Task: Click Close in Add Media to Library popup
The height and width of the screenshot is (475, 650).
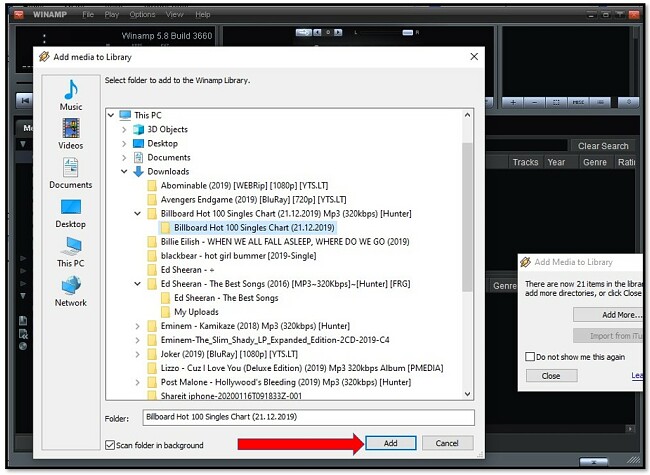Action: point(551,376)
